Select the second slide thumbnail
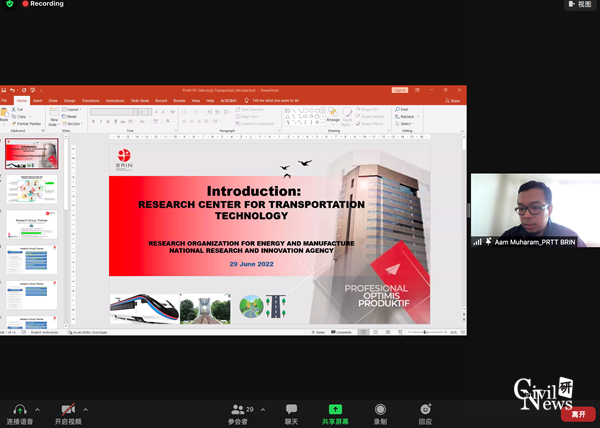 pyautogui.click(x=33, y=189)
